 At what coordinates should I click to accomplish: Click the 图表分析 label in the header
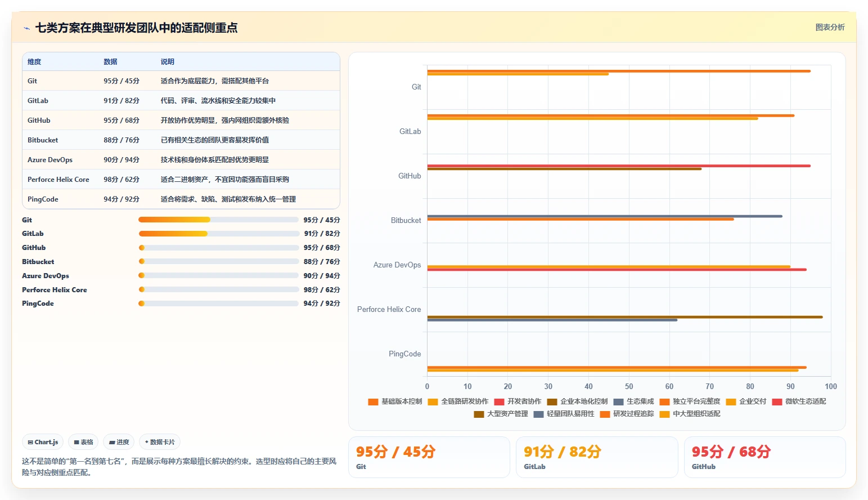click(830, 27)
